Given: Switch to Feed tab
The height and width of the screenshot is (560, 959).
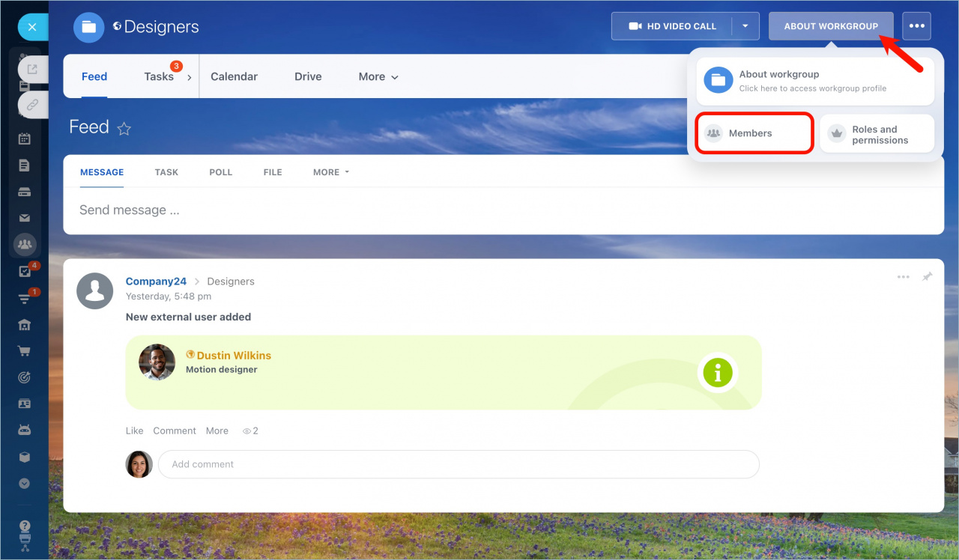Looking at the screenshot, I should pyautogui.click(x=94, y=76).
